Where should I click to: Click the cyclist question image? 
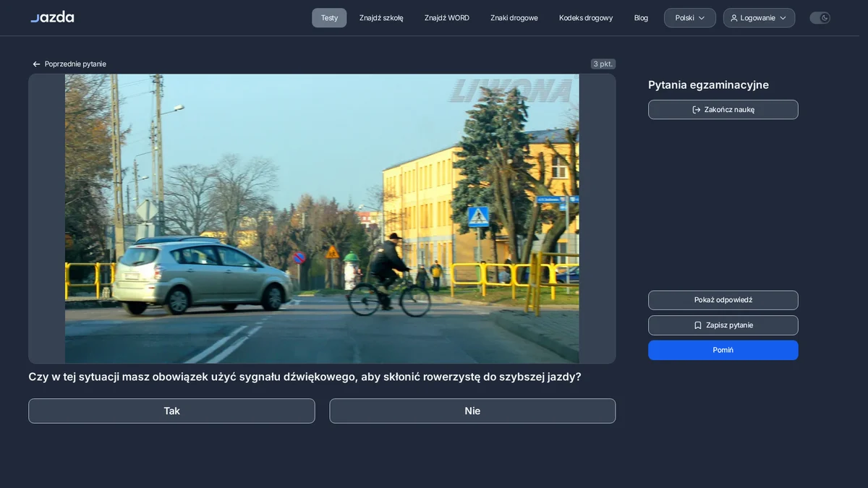click(322, 218)
